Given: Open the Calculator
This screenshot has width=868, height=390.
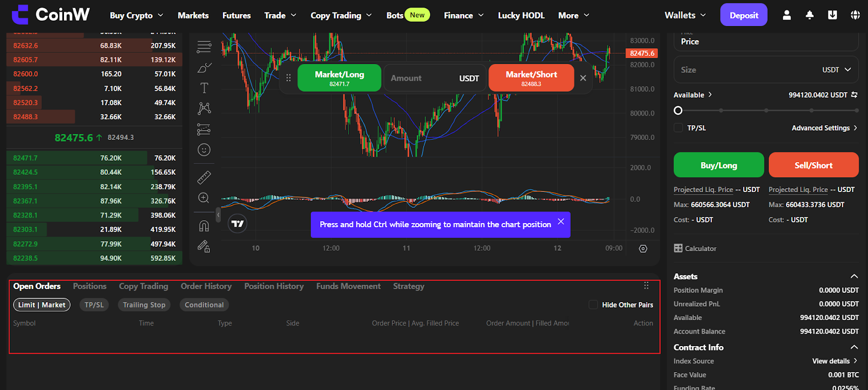Looking at the screenshot, I should pos(695,248).
